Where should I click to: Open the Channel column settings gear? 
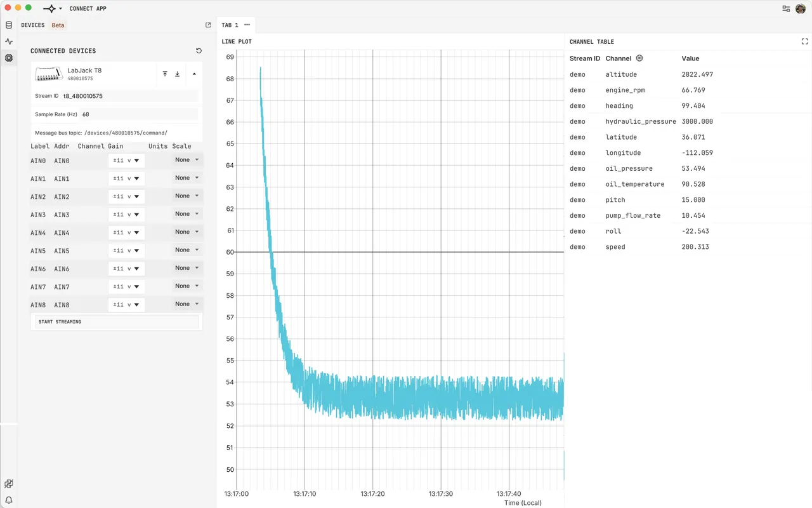[639, 58]
